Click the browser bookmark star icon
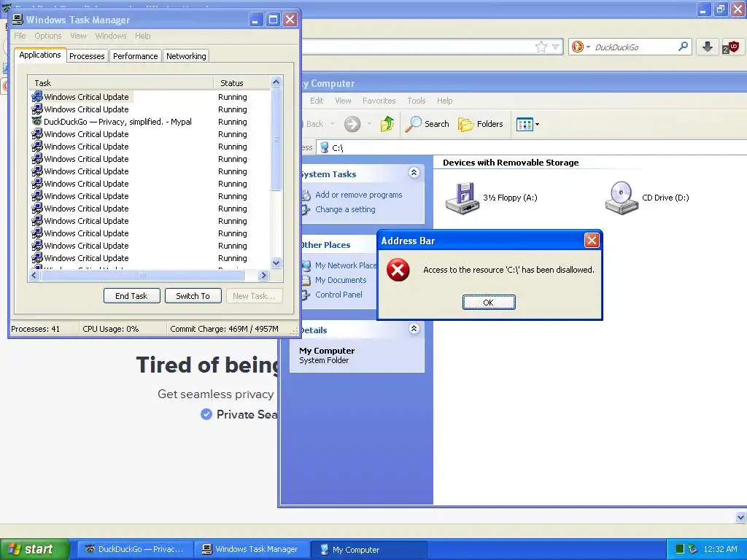The height and width of the screenshot is (560, 747). [x=541, y=47]
